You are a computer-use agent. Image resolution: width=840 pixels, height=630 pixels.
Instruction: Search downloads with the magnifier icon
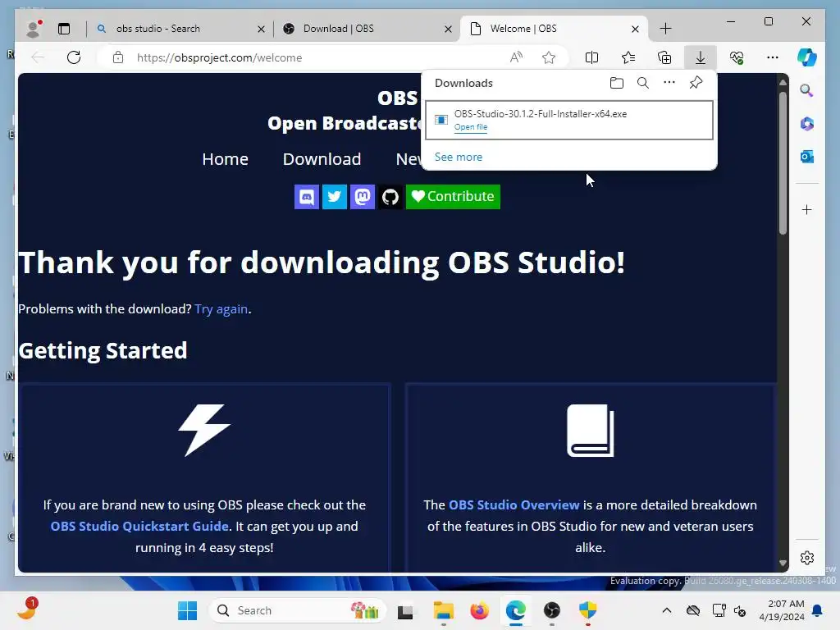click(x=643, y=83)
